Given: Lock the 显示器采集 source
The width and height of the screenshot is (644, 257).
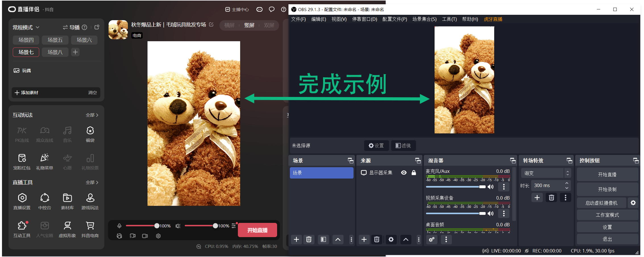Looking at the screenshot, I should (x=414, y=173).
